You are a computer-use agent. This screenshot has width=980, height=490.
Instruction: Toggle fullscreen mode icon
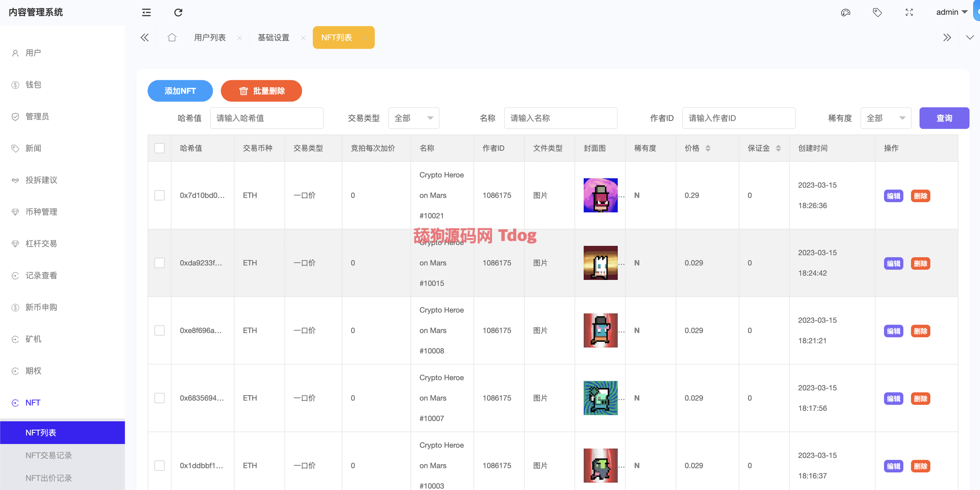click(909, 12)
